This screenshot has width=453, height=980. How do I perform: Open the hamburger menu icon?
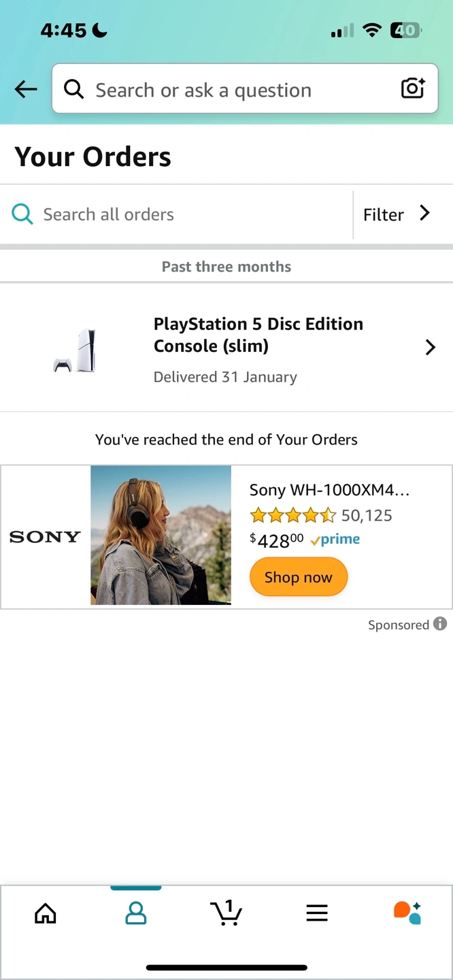tap(317, 913)
